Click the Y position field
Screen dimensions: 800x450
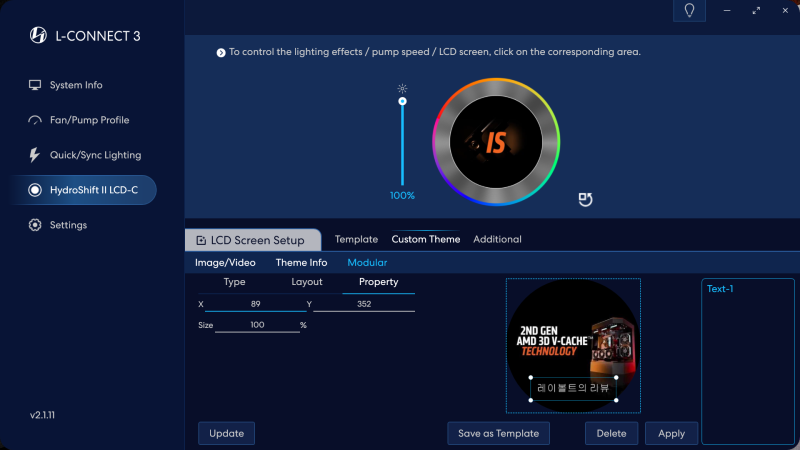[x=364, y=304]
